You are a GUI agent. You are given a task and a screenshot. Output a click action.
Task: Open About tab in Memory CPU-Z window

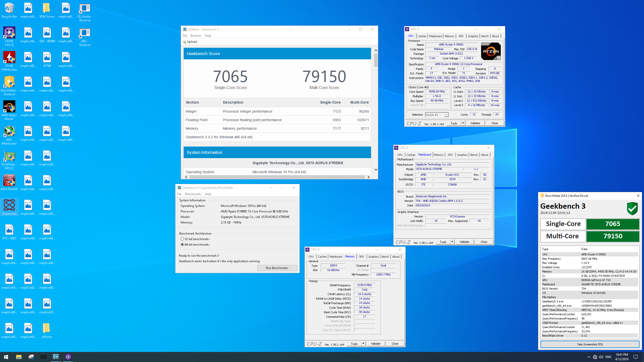tap(396, 257)
